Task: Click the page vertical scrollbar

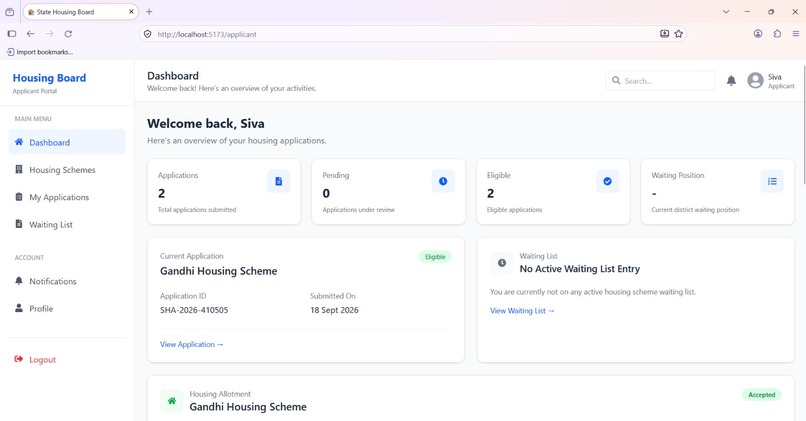Action: pyautogui.click(x=803, y=123)
